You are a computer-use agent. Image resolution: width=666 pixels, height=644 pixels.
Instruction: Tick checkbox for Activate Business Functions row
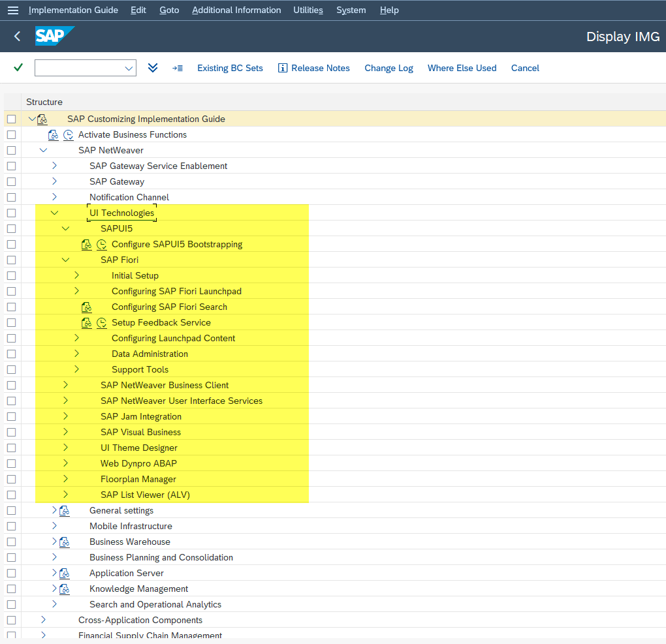pyautogui.click(x=12, y=135)
